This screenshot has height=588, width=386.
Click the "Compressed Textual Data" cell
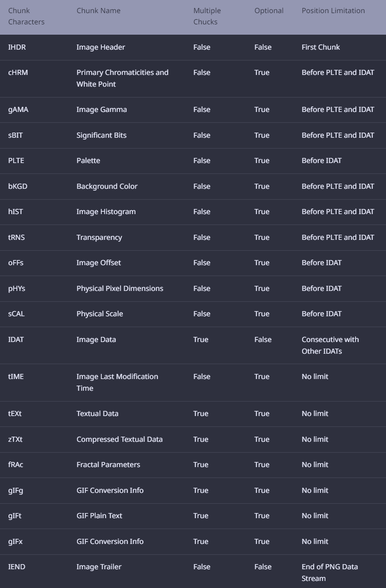pyautogui.click(x=120, y=439)
